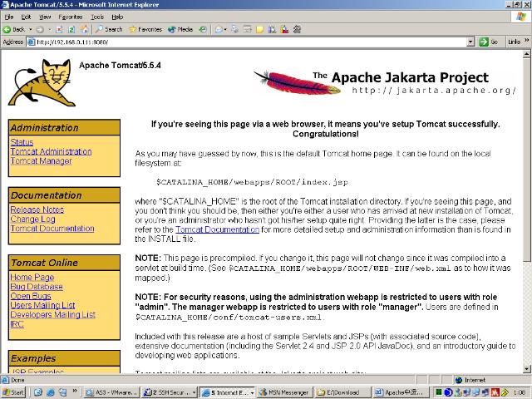Stop loading with the Stop icon
This screenshot has height=399, width=532.
coord(59,30)
